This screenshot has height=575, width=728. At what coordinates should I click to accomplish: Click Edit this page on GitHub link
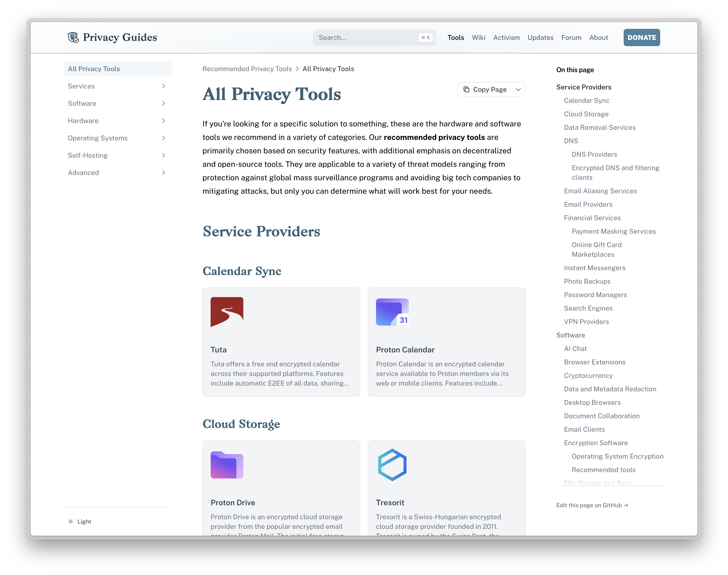(x=592, y=505)
